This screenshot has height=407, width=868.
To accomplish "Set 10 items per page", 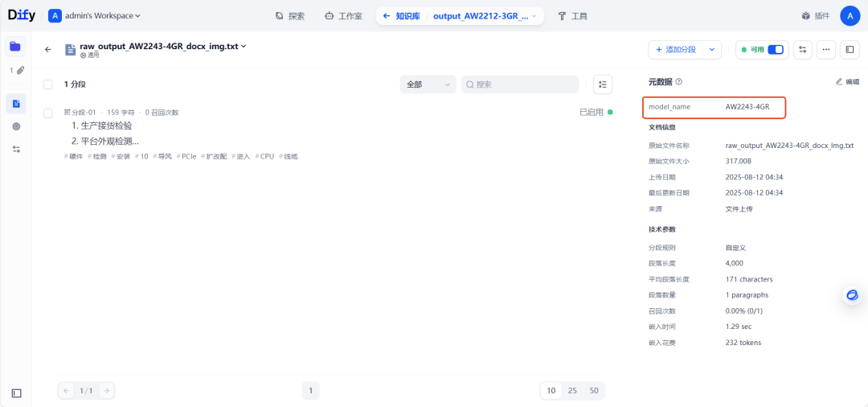I will tap(551, 391).
